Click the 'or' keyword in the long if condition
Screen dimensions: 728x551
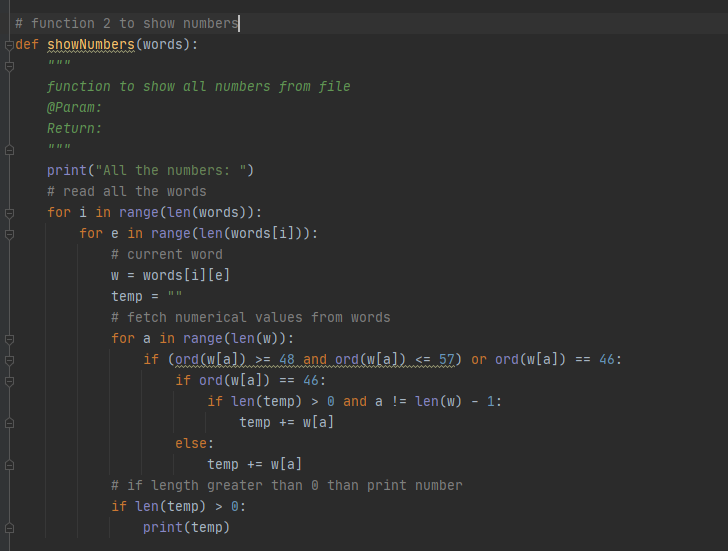479,359
